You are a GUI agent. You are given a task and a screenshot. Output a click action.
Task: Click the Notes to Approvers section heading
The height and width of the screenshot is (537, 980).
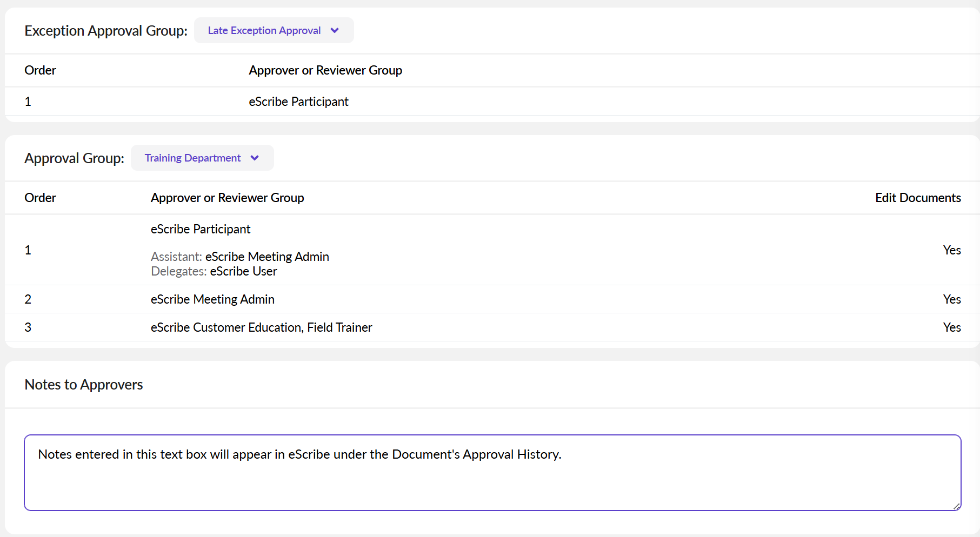pos(83,385)
